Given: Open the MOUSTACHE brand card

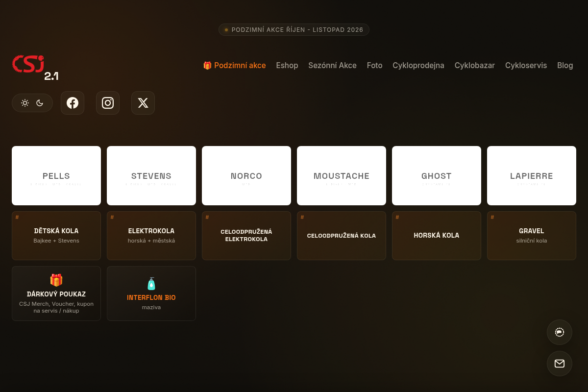Looking at the screenshot, I should (342, 176).
